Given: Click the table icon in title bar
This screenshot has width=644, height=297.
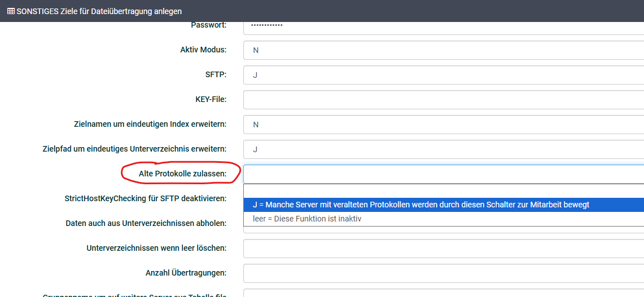Looking at the screenshot, I should click(x=11, y=11).
